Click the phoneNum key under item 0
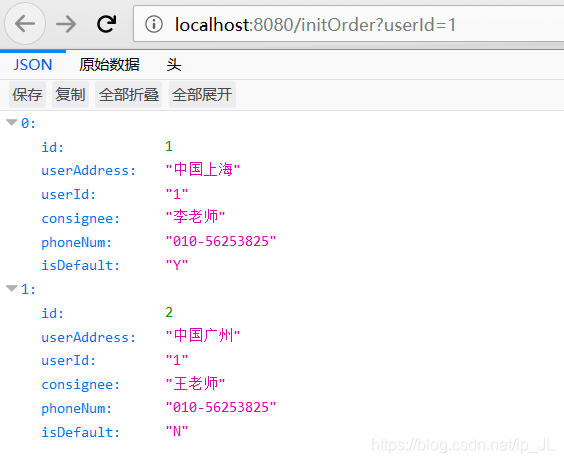Image resolution: width=564 pixels, height=463 pixels. pos(77,242)
